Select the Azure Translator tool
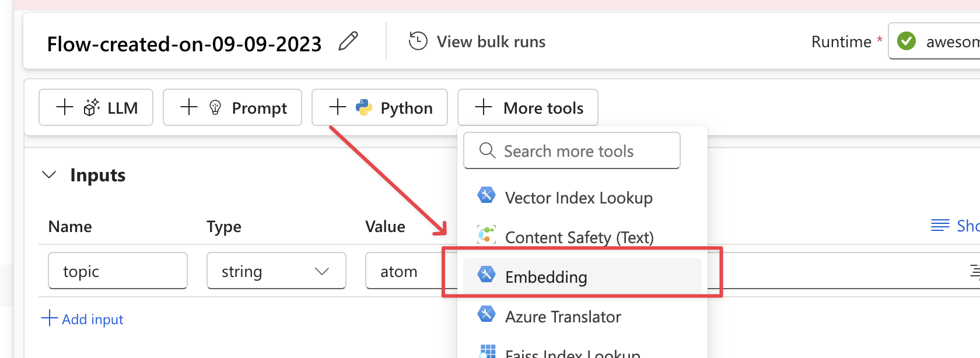 point(563,317)
